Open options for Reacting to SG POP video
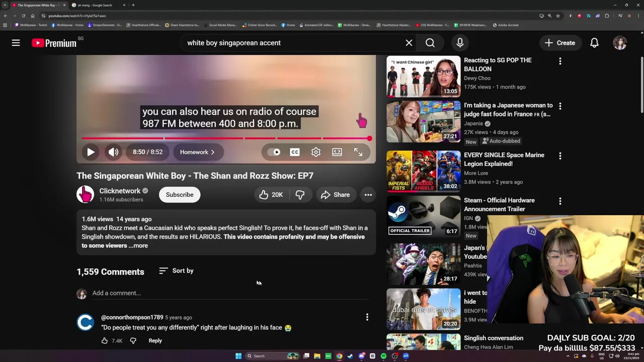 click(x=560, y=61)
